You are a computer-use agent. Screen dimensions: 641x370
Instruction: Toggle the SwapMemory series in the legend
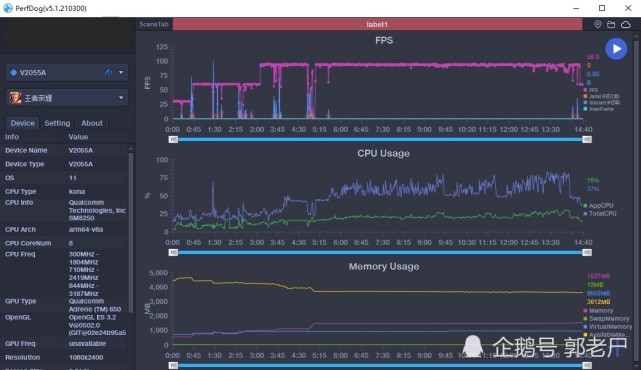click(606, 318)
